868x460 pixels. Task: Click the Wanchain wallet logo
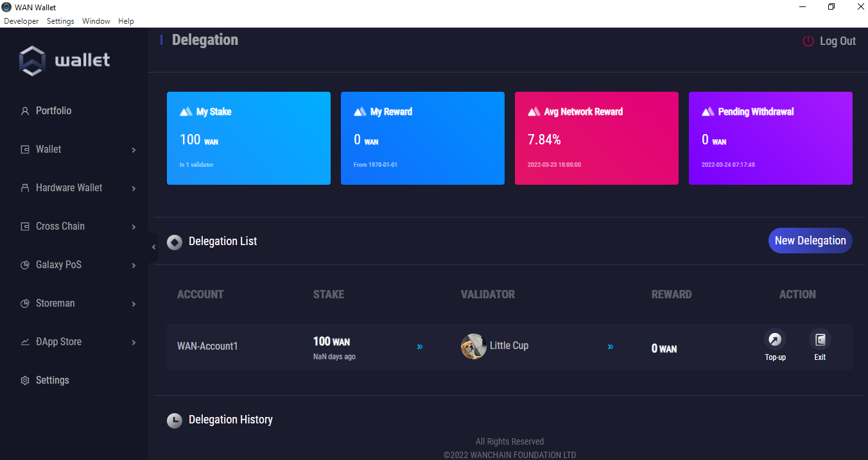[x=32, y=60]
